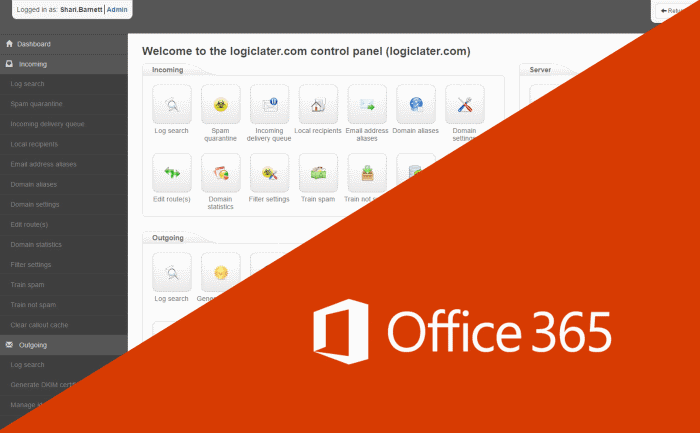Screen dimensions: 700x433
Task: Open the Domain aliases globe icon
Action: 416,104
